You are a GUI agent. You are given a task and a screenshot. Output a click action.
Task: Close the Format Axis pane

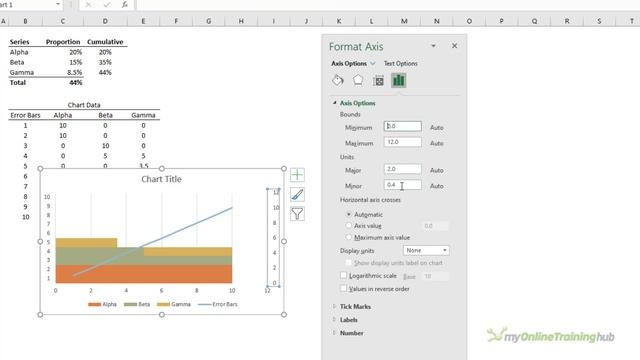454,46
